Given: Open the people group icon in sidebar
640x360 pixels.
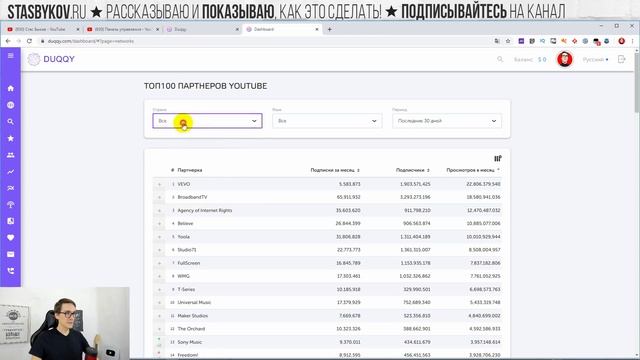Looking at the screenshot, I should tap(11, 155).
